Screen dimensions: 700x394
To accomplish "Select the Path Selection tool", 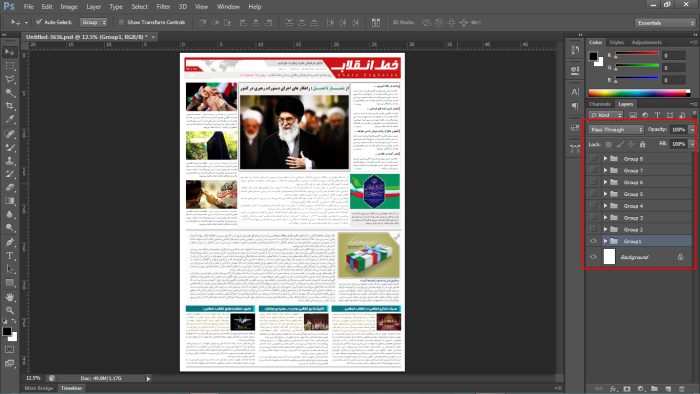I will tap(9, 269).
